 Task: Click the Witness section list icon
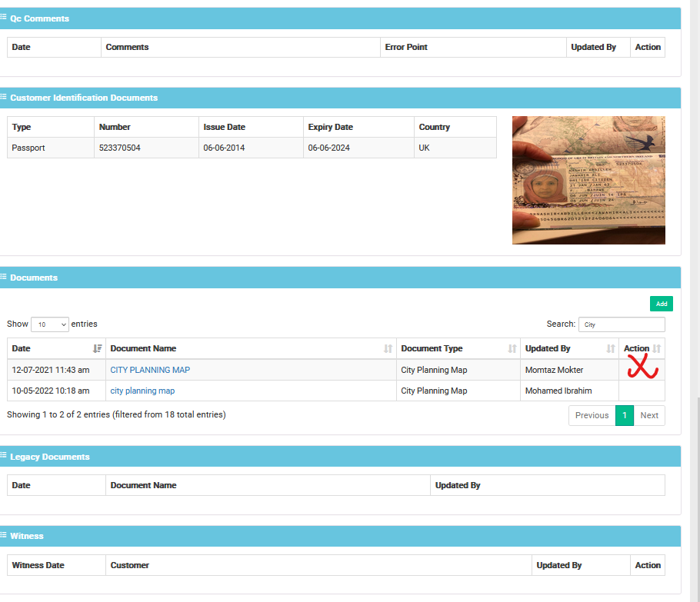tap(3, 534)
